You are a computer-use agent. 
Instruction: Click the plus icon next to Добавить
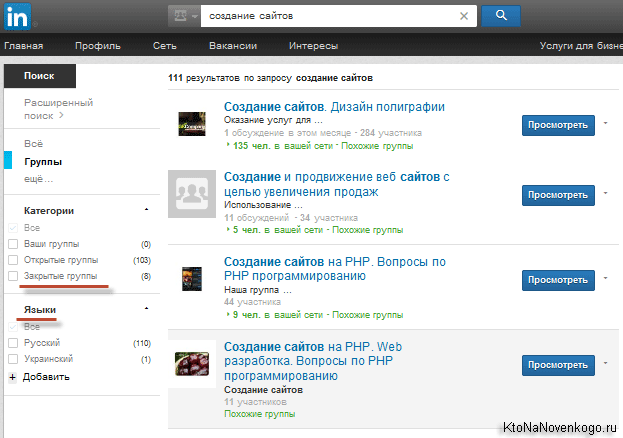(13, 377)
